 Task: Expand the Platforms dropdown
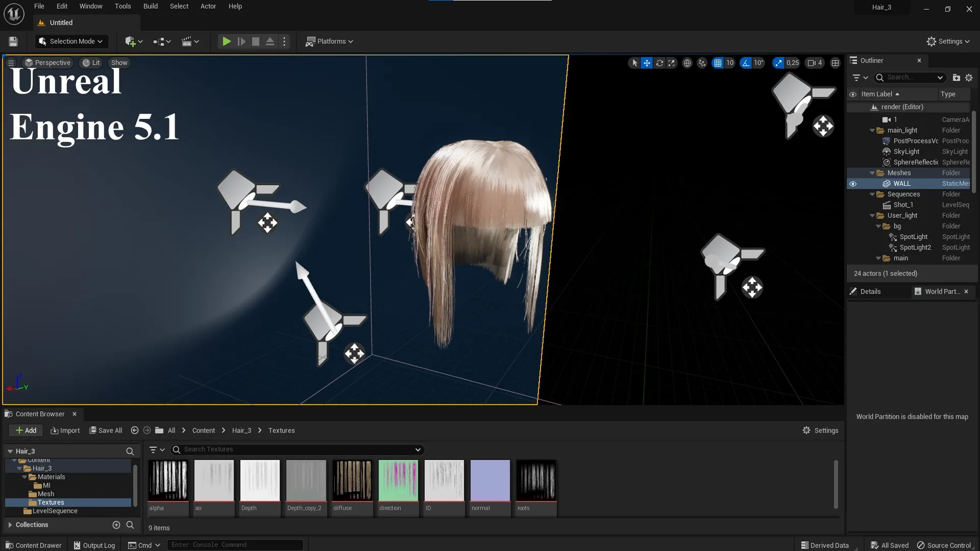[329, 41]
